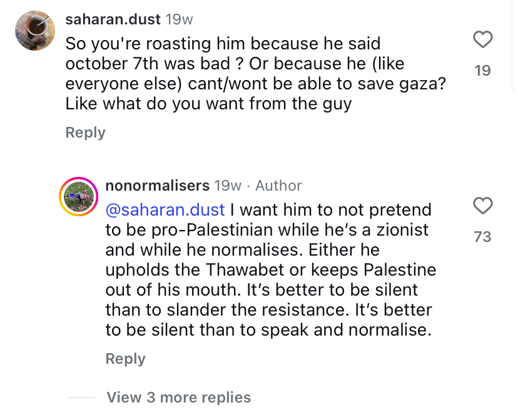The image size is (518, 420).
Task: Click the final sentence about speaking and normalising
Action: [x=268, y=329]
